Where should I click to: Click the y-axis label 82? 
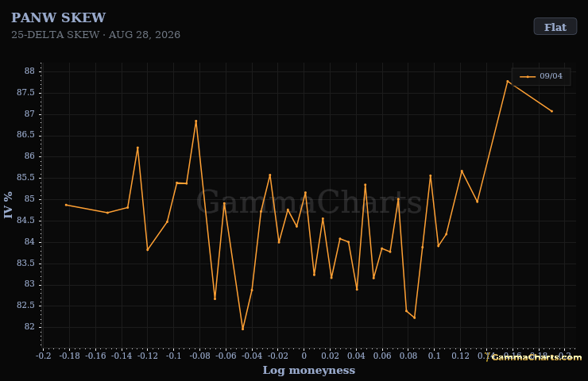[x=29, y=327]
